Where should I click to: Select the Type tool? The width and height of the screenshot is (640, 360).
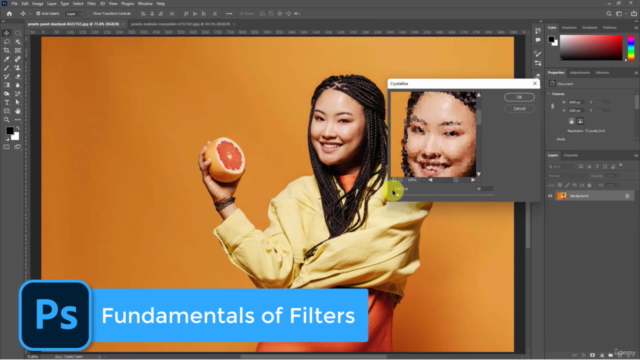7,102
